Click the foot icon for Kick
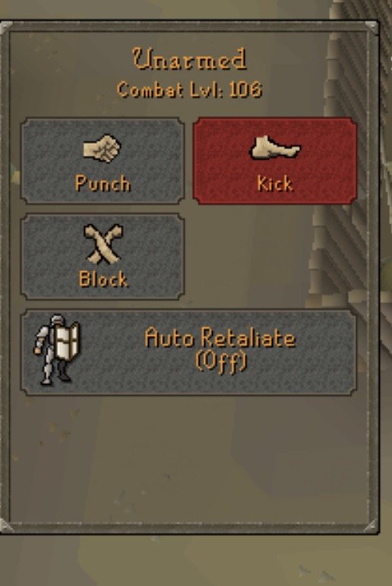The width and height of the screenshot is (392, 586). (275, 148)
